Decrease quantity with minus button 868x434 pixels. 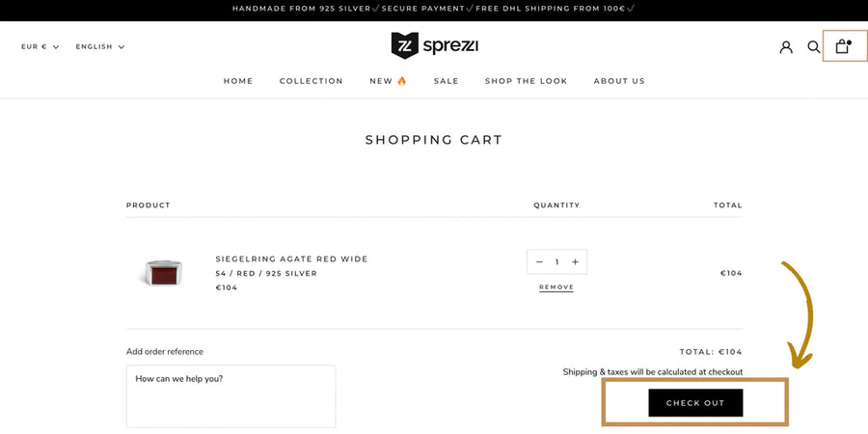pyautogui.click(x=539, y=261)
